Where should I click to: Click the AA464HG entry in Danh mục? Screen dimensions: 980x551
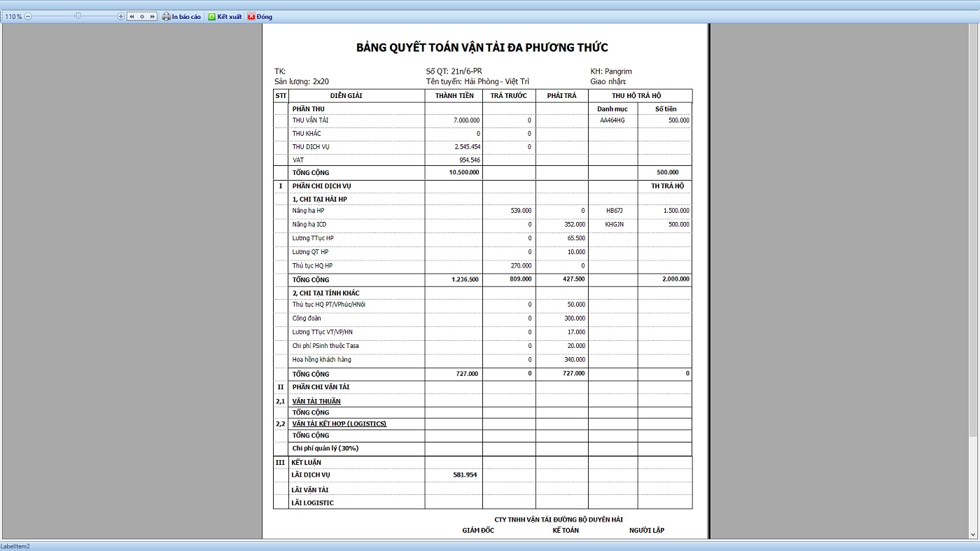(612, 120)
